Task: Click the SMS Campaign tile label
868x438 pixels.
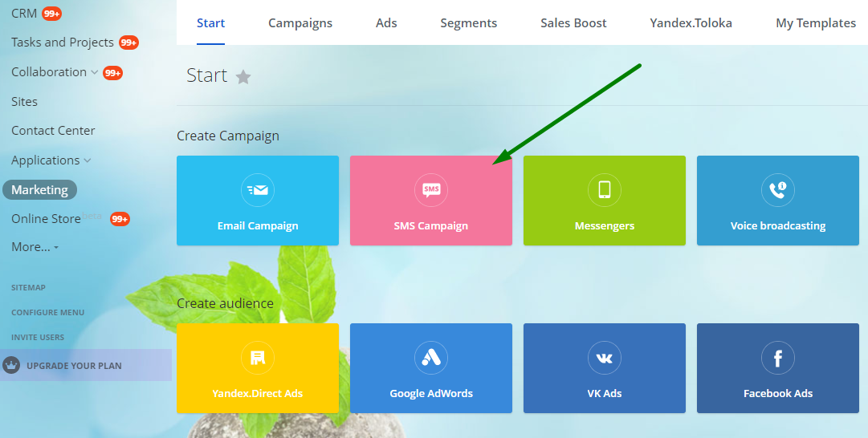Action: pos(431,226)
